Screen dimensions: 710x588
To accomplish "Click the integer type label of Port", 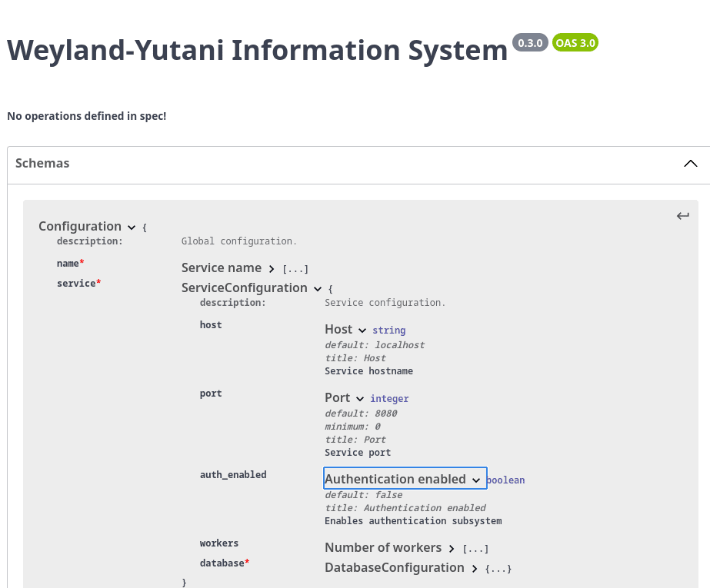I will [x=389, y=398].
